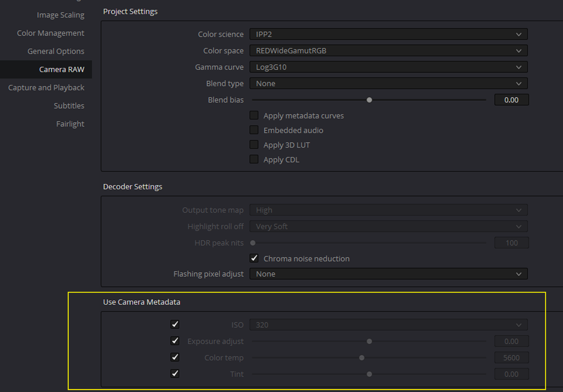Uncheck Exposure adjust metadata checkbox
Viewport: 563px width, 392px height.
175,341
